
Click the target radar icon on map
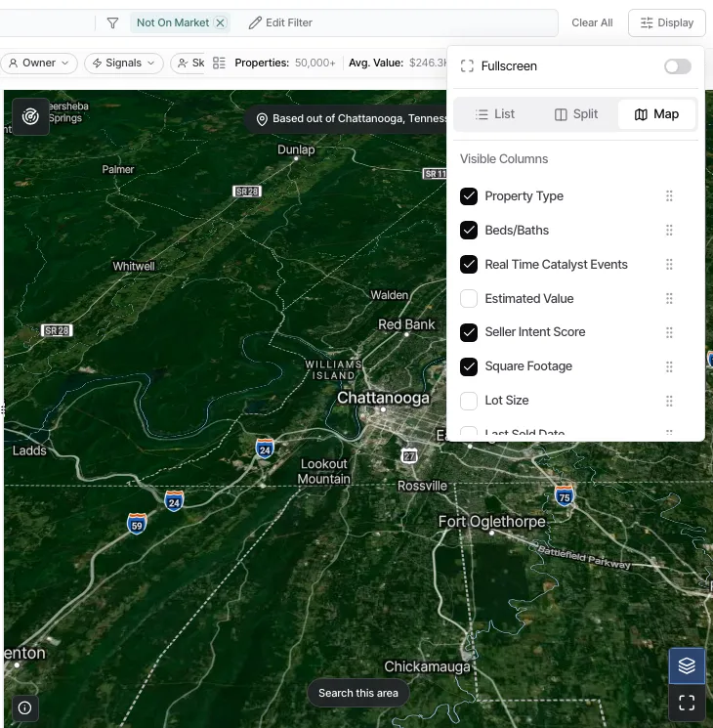(30, 116)
